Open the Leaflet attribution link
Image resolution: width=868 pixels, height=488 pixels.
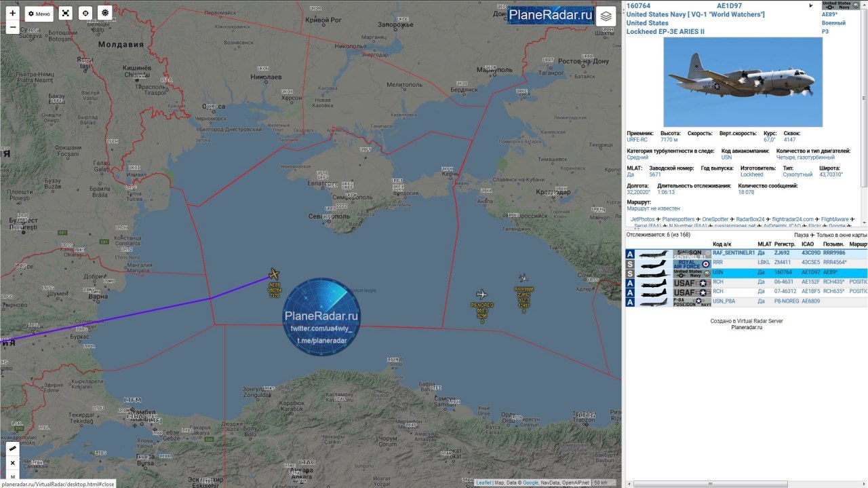[484, 483]
